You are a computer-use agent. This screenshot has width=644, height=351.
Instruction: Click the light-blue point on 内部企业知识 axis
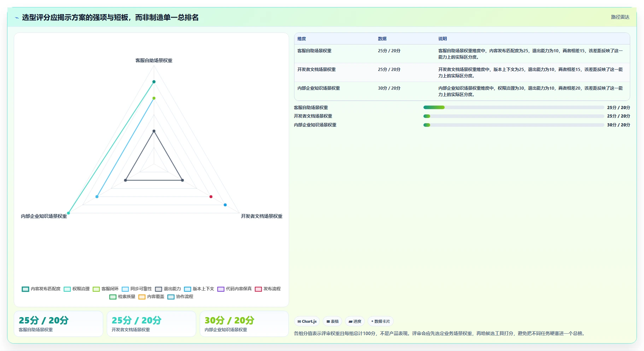point(97,197)
